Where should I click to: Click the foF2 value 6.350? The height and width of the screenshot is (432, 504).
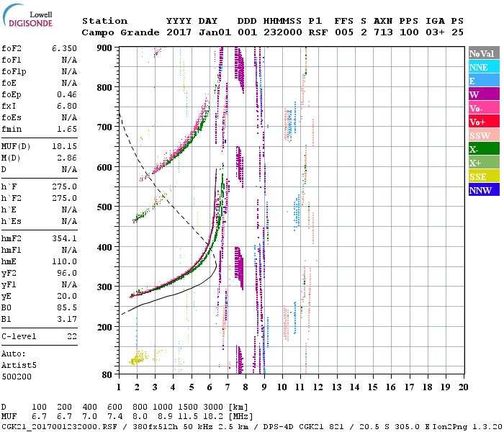tap(64, 50)
